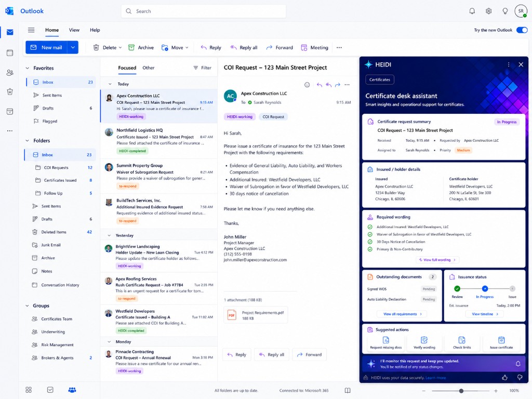Image resolution: width=532 pixels, height=399 pixels.
Task: Open the Mail view in left rail
Action: point(10,32)
